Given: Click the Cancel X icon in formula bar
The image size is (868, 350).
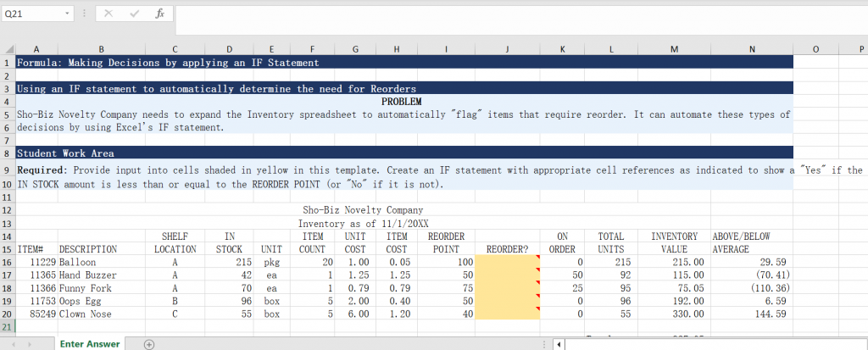Looking at the screenshot, I should [109, 14].
